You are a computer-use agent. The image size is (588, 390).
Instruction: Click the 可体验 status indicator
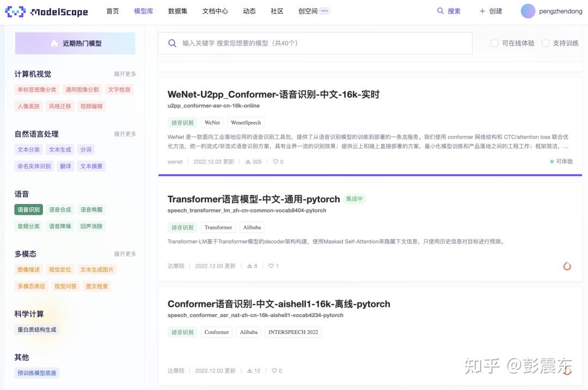pos(561,162)
